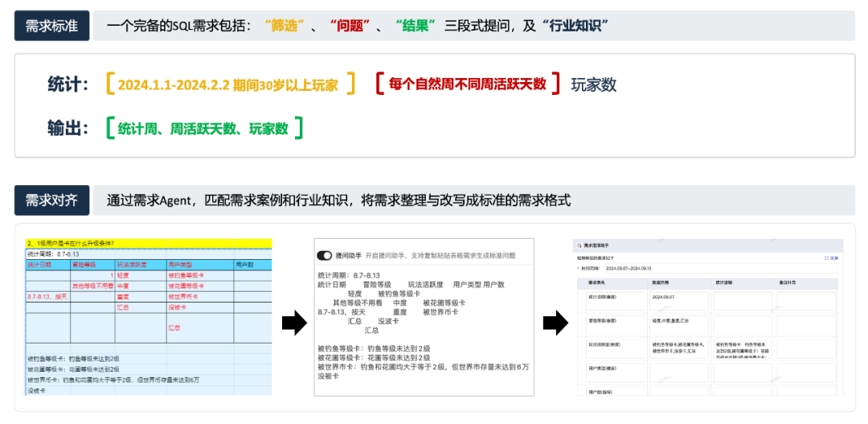Edit 统计逻辑 field in 玩法活跃度 row
This screenshot has width=868, height=424.
pos(743,348)
